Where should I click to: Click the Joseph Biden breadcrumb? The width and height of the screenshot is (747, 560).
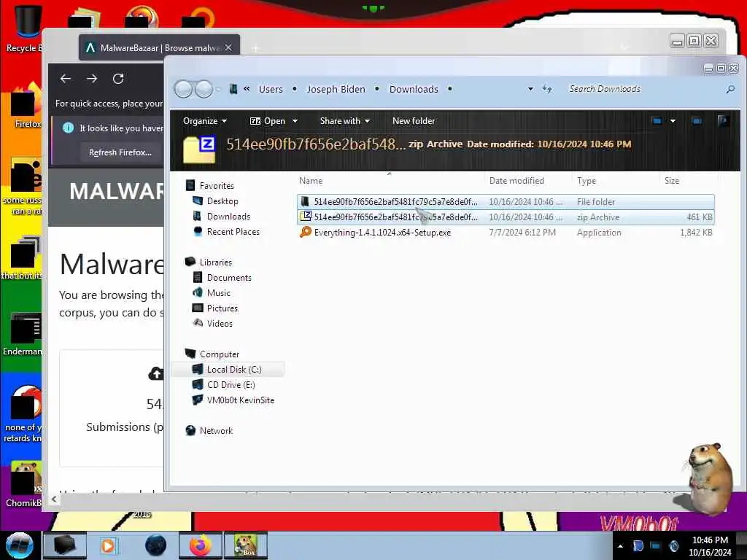336,89
